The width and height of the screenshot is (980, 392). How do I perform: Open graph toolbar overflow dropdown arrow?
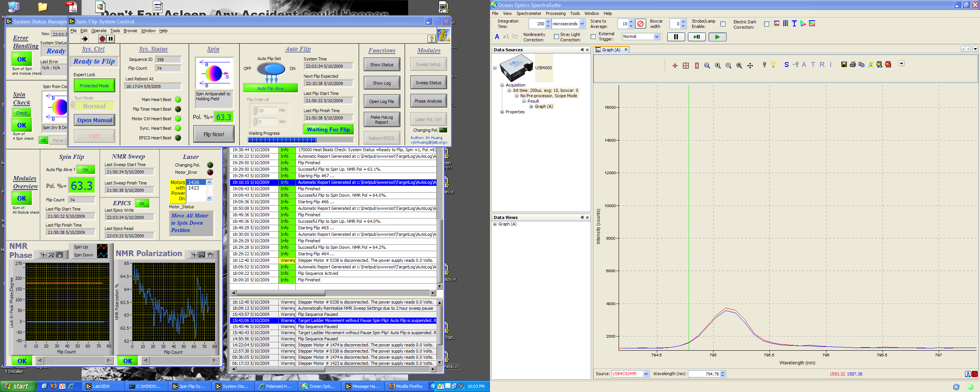pos(902,64)
